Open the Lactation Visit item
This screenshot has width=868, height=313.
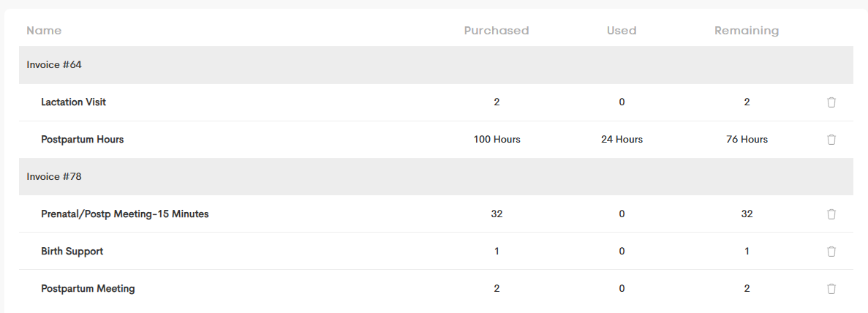pos(74,102)
